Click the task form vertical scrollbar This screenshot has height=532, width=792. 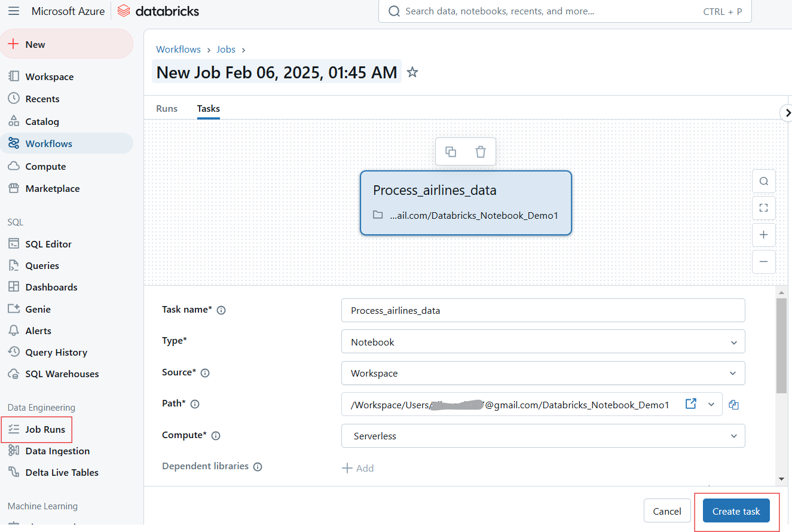pyautogui.click(x=781, y=346)
